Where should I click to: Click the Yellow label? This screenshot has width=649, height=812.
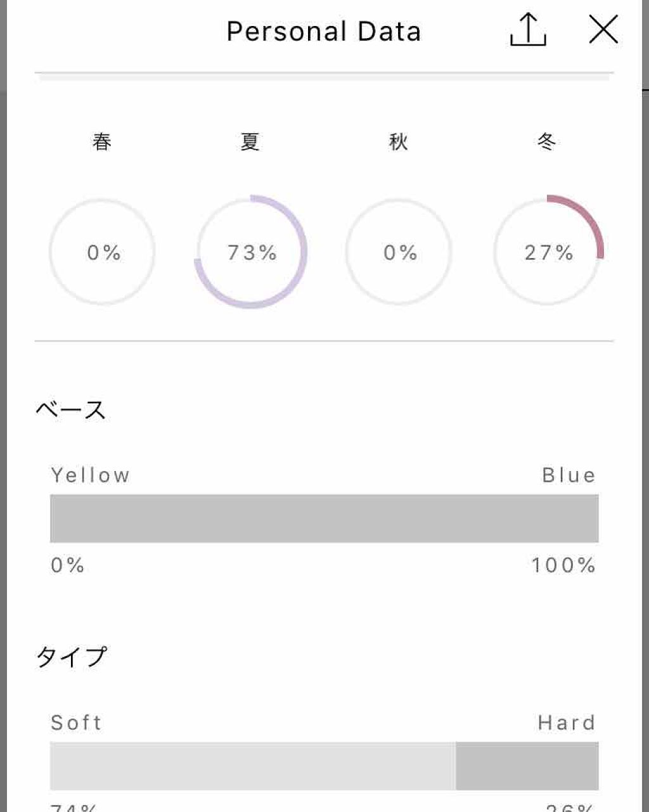[91, 475]
